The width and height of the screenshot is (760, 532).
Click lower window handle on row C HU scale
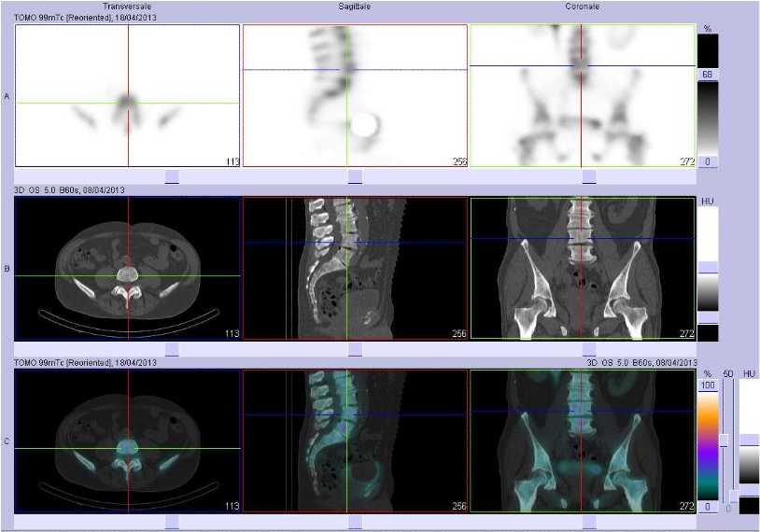point(750,490)
